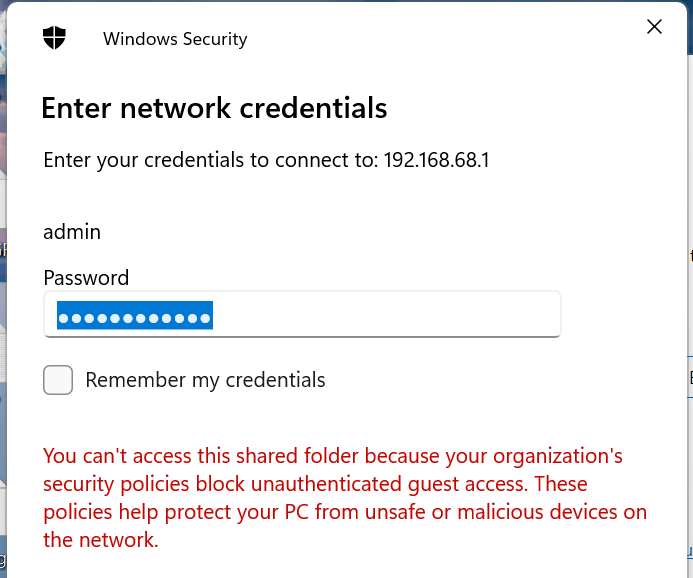
Task: Enable the Remember my credentials checkbox
Action: [x=58, y=380]
